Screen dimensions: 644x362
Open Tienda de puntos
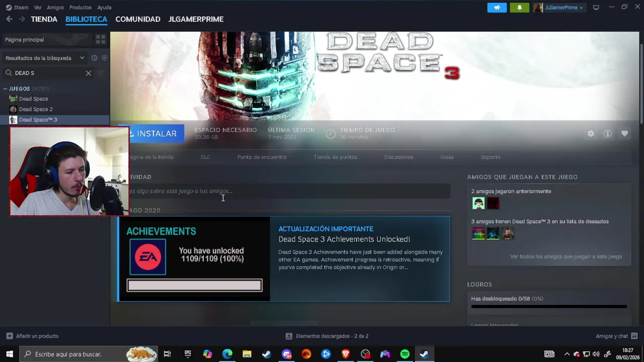[x=335, y=157]
